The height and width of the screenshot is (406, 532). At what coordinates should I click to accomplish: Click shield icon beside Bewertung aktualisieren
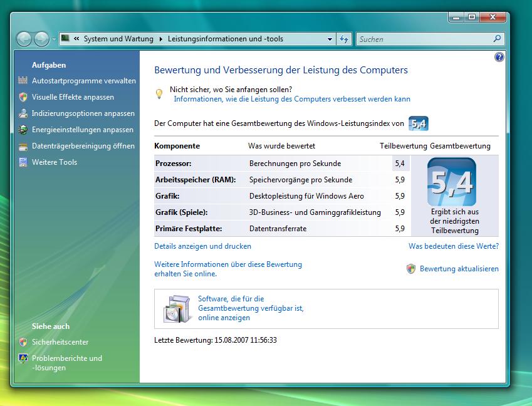click(x=411, y=269)
